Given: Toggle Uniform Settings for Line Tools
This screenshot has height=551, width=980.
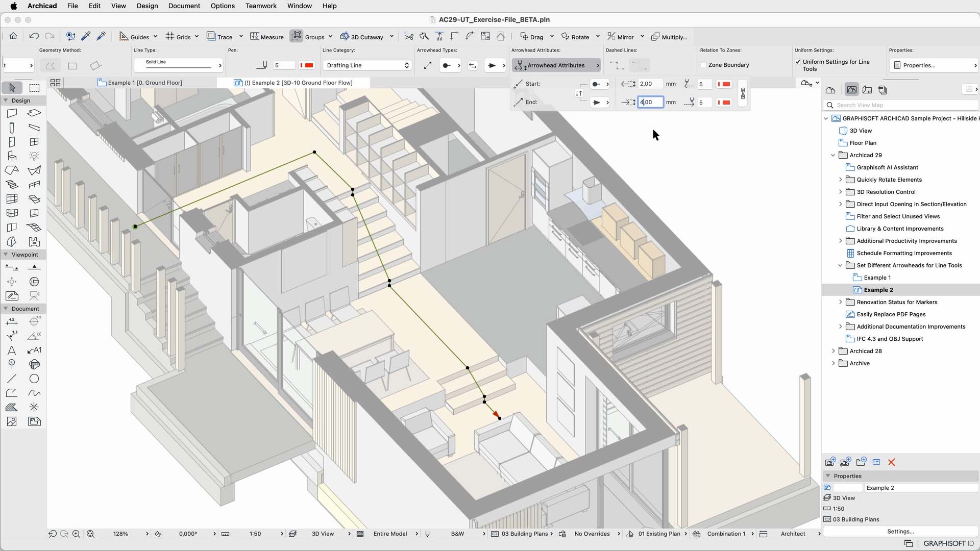Looking at the screenshot, I should [x=798, y=62].
